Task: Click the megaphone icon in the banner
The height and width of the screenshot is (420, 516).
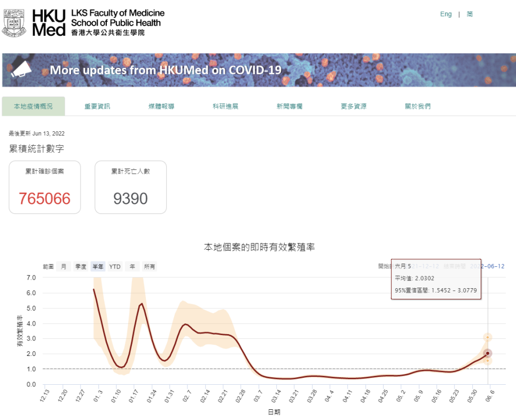Action: [21, 69]
